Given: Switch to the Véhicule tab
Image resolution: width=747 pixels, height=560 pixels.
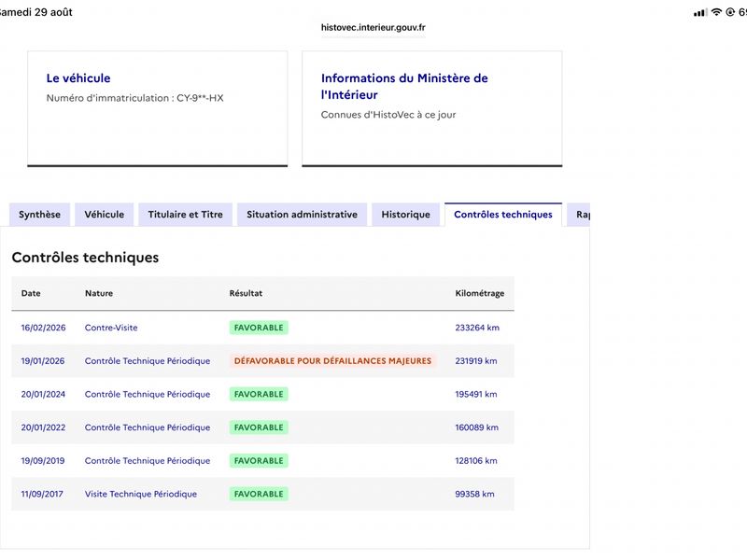Looking at the screenshot, I should 105,215.
